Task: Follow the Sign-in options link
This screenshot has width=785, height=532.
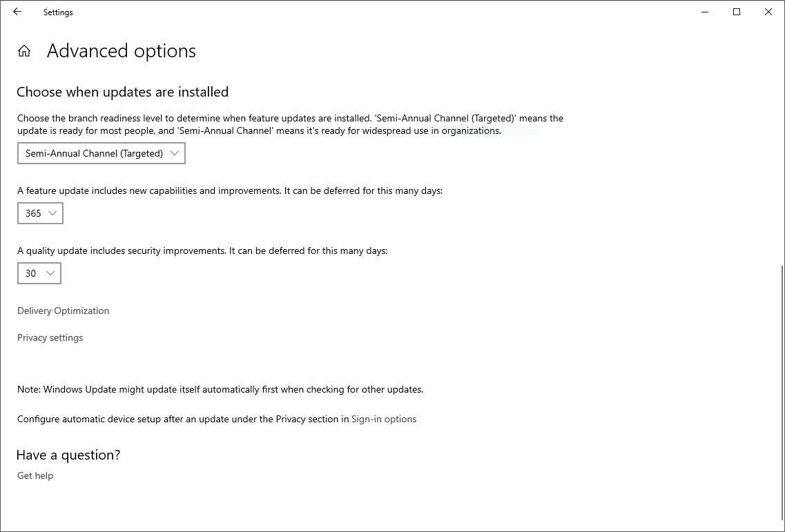Action: [x=384, y=419]
